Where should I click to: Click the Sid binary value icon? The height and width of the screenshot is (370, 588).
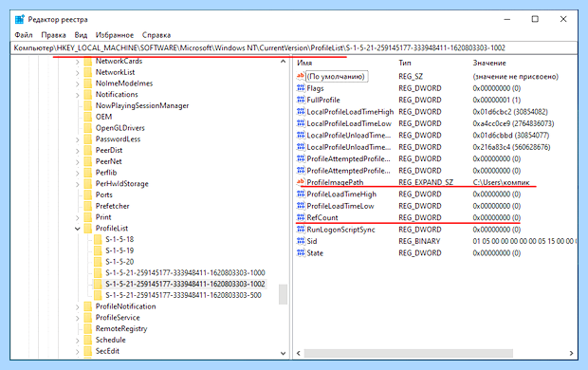coord(301,241)
